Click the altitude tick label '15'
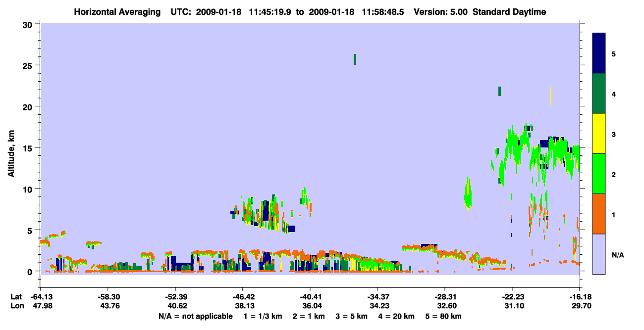Screen dimensions: 644x330 pos(29,148)
